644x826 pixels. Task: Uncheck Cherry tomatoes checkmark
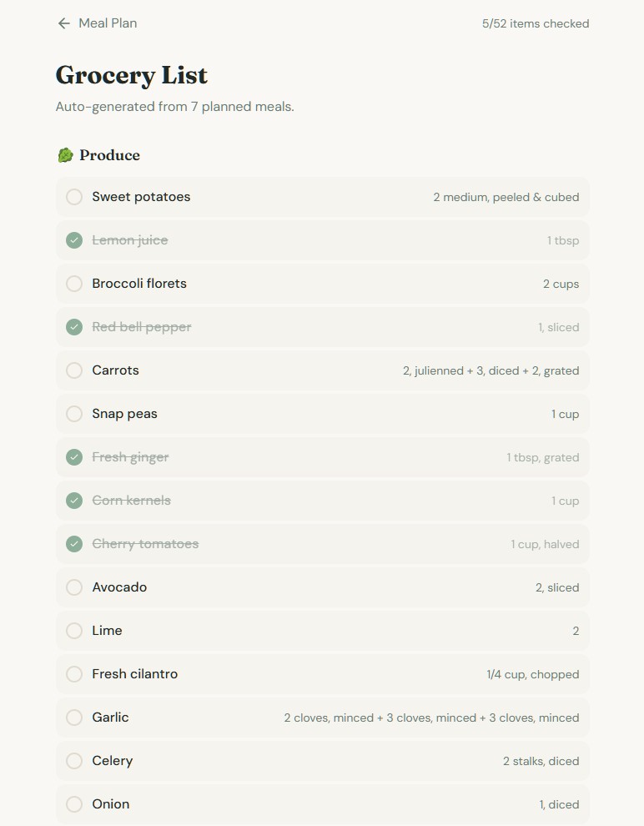coord(74,544)
